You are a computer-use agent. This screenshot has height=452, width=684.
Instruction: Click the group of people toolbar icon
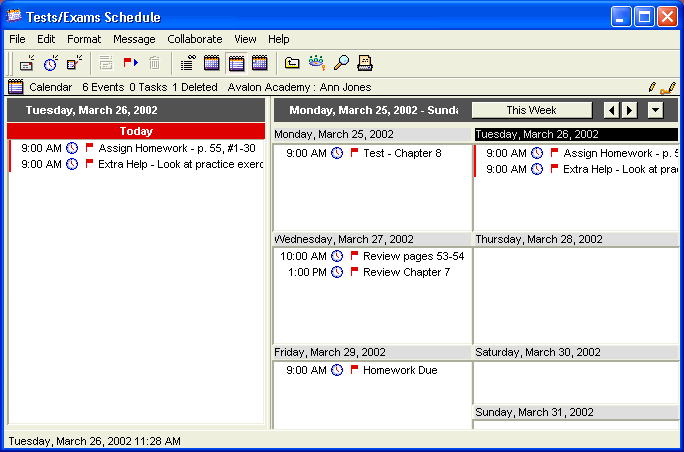coord(317,63)
